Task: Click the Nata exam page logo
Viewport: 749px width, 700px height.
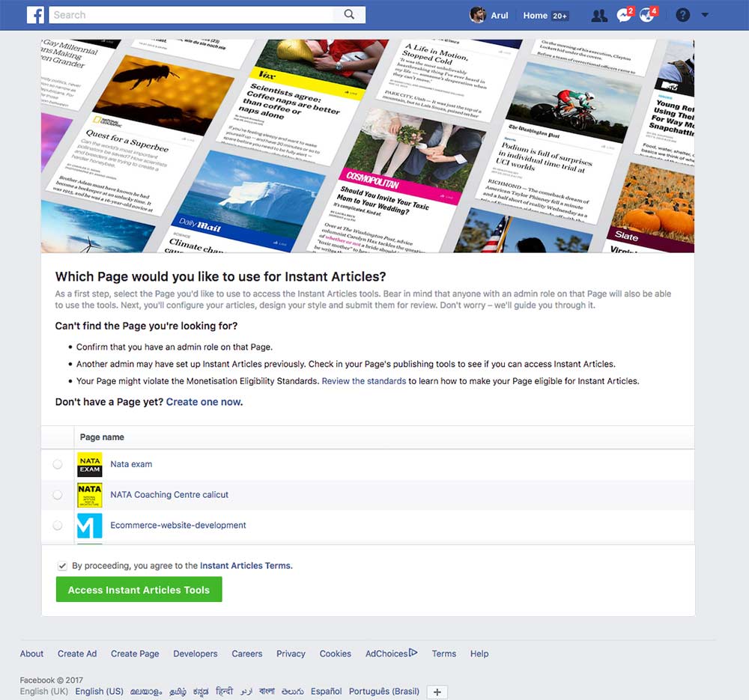Action: [x=89, y=465]
